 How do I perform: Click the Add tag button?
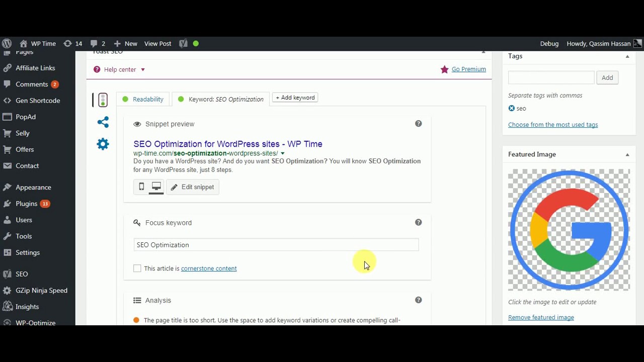[x=607, y=77]
